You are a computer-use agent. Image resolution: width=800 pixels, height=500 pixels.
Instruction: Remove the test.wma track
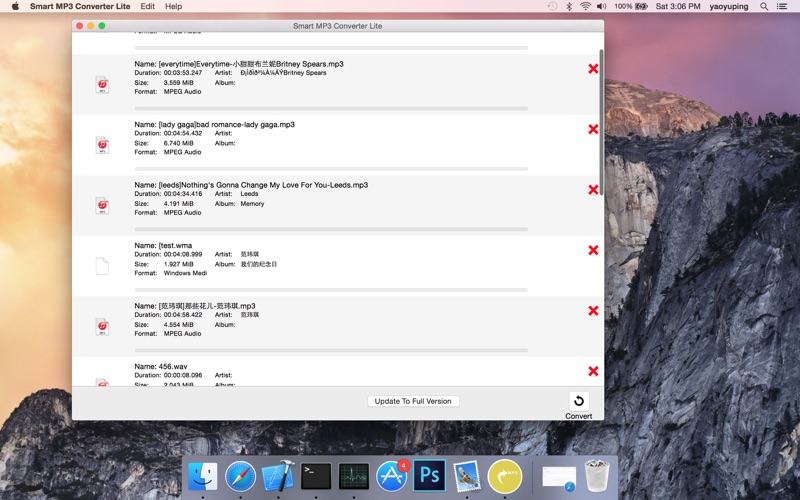point(593,250)
